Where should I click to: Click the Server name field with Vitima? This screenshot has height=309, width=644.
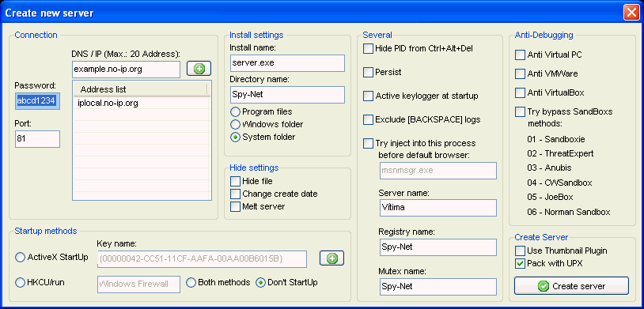pos(438,208)
